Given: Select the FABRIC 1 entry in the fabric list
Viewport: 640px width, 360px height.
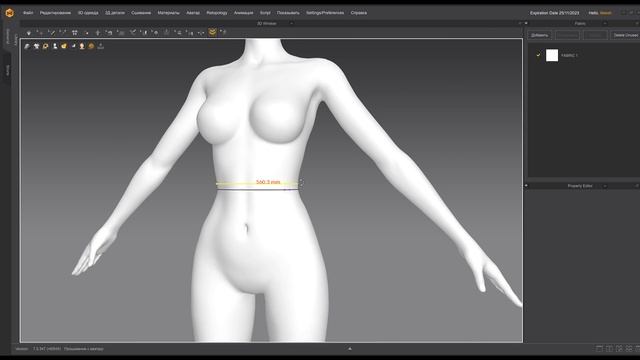Looking at the screenshot, I should click(569, 56).
